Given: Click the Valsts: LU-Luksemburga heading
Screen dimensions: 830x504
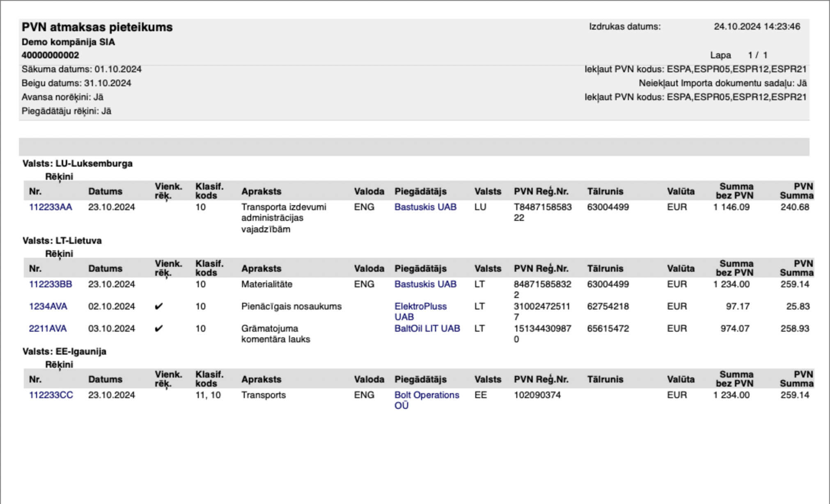Looking at the screenshot, I should click(78, 164).
